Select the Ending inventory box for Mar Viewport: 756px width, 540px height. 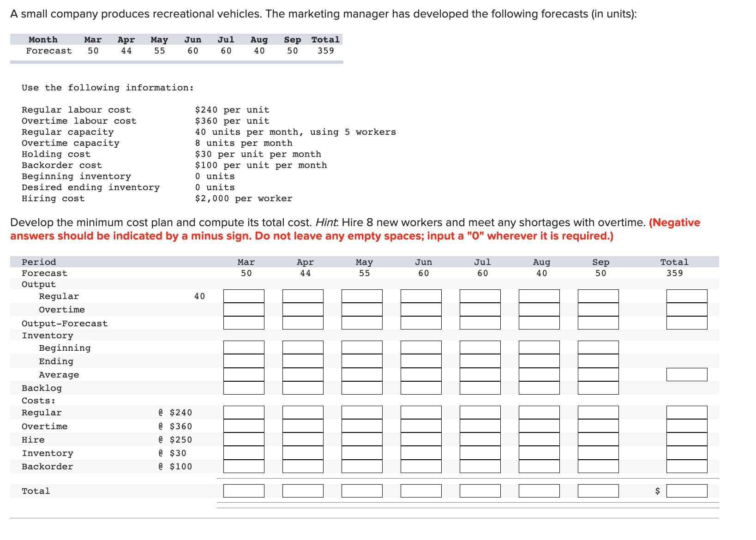click(244, 361)
